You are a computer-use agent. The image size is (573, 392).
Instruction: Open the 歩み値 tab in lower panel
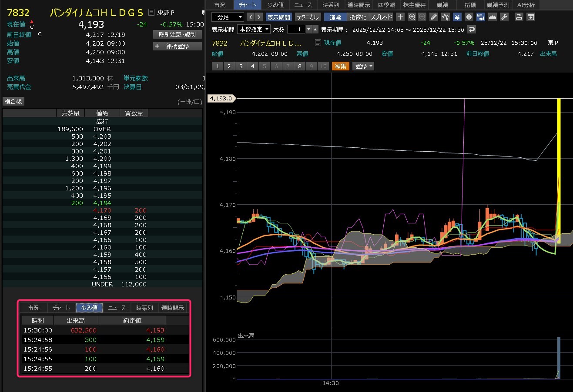pos(89,308)
